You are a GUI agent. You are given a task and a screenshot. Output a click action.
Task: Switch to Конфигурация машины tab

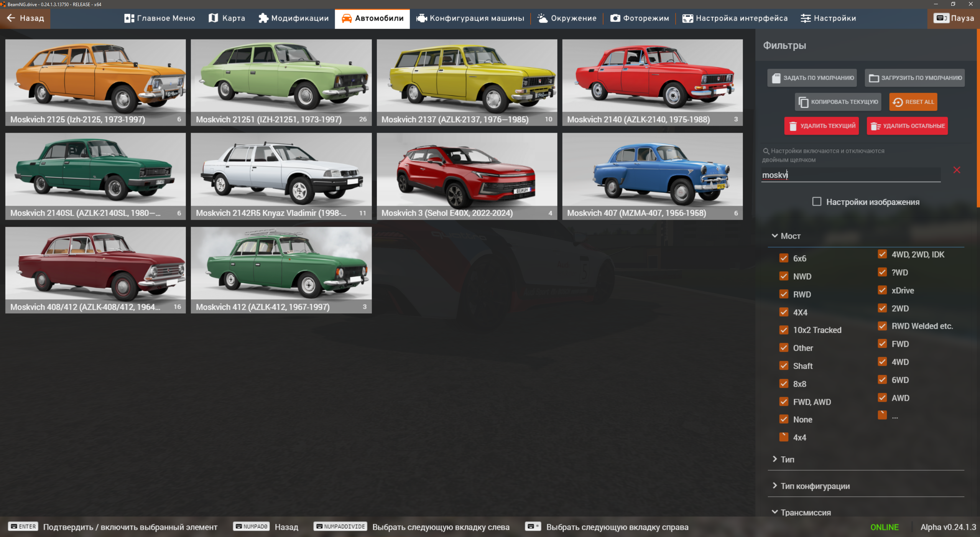click(470, 18)
